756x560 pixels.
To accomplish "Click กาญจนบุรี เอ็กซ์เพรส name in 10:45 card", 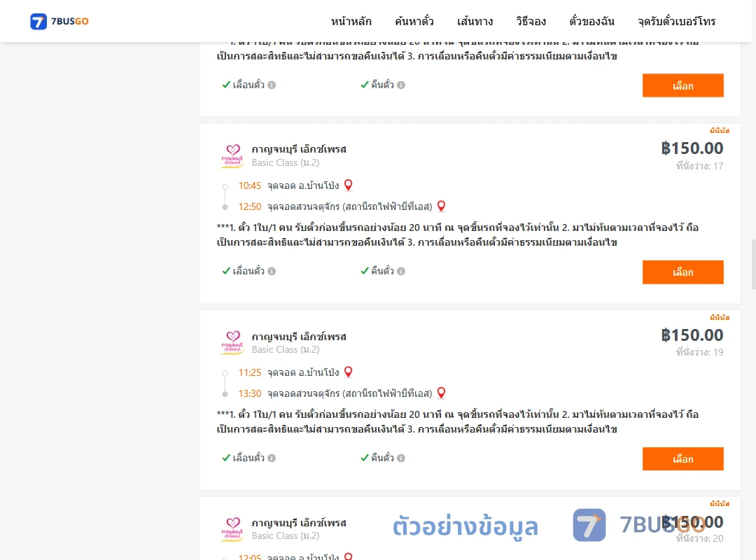I will tap(299, 149).
